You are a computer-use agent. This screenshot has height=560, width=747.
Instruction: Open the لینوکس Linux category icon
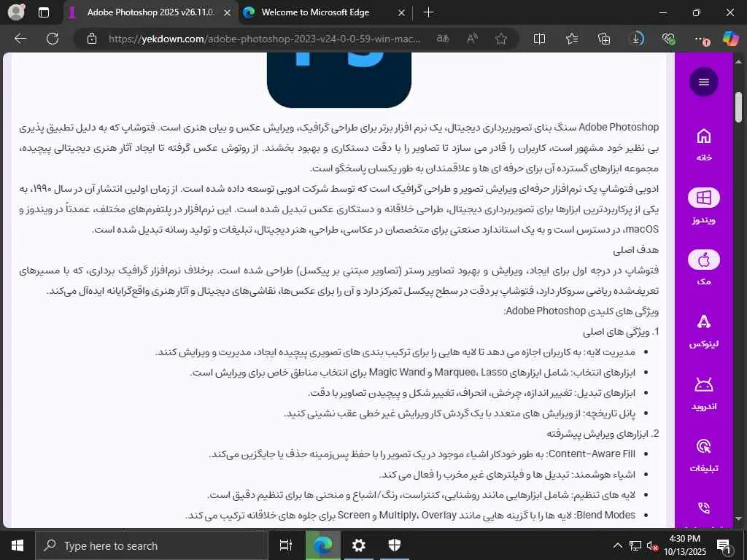(704, 322)
